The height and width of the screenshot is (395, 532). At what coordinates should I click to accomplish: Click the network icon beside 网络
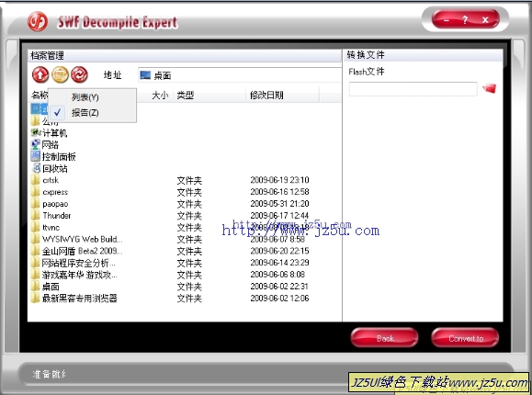pos(35,144)
